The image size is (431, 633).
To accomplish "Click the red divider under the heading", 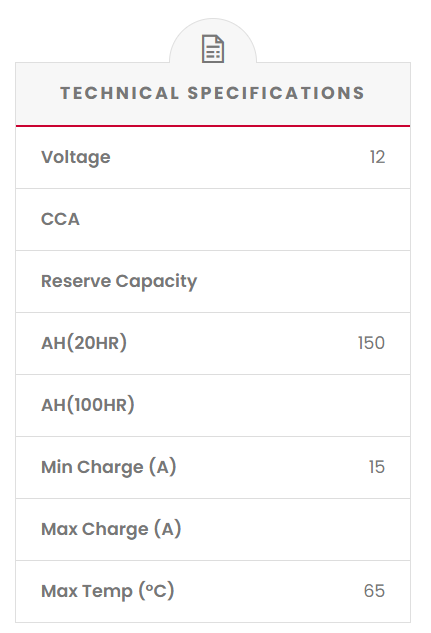I will click(x=213, y=126).
